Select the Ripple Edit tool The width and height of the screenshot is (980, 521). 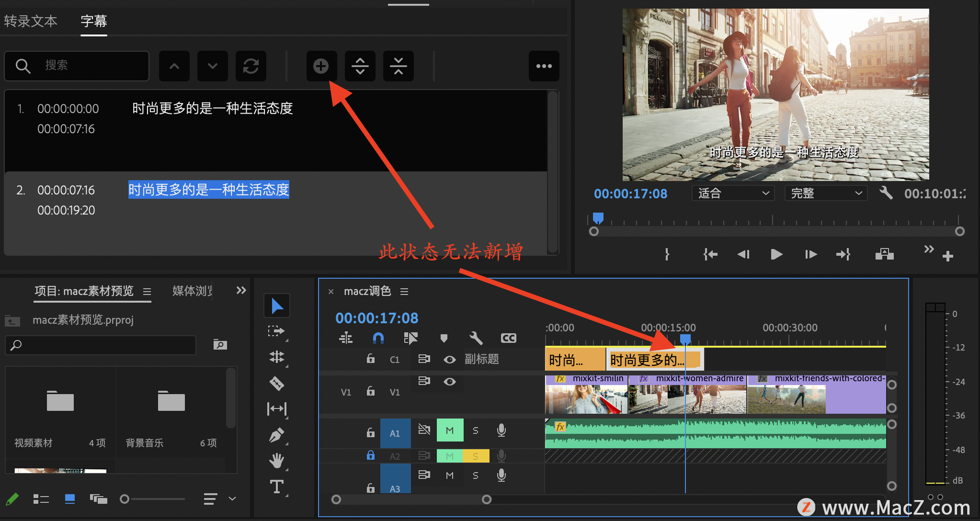(277, 357)
